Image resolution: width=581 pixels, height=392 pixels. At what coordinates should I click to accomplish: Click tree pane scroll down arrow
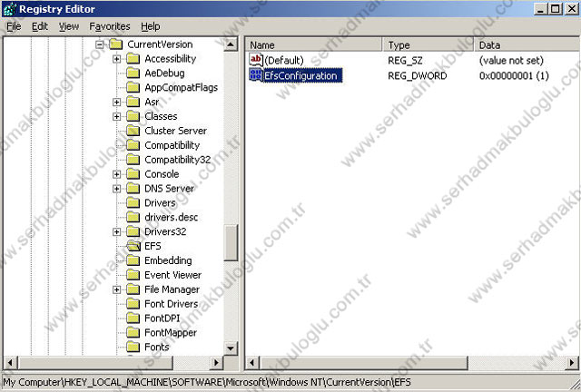click(x=231, y=348)
